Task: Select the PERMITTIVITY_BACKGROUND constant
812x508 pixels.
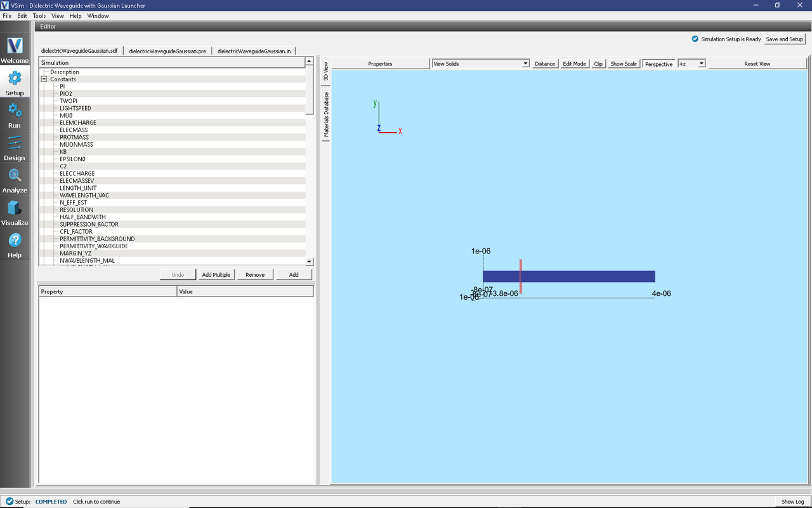Action: (97, 239)
